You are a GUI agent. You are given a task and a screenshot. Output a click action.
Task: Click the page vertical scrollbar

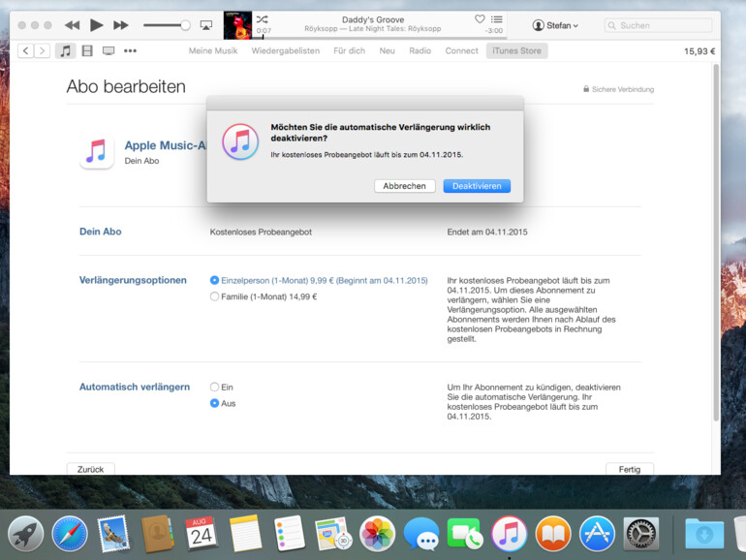716,242
